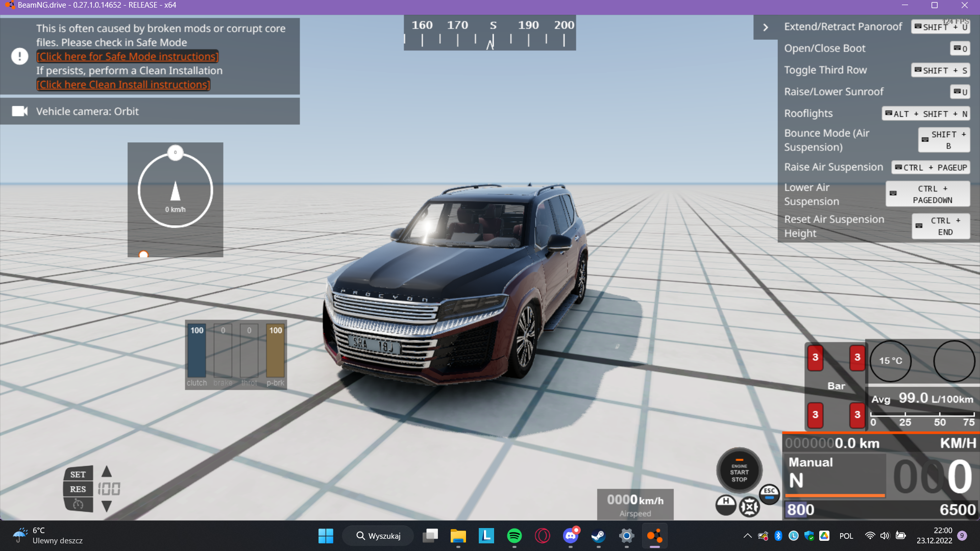Click BeamNG.drive taskbar icon
The image size is (980, 551).
tap(655, 536)
